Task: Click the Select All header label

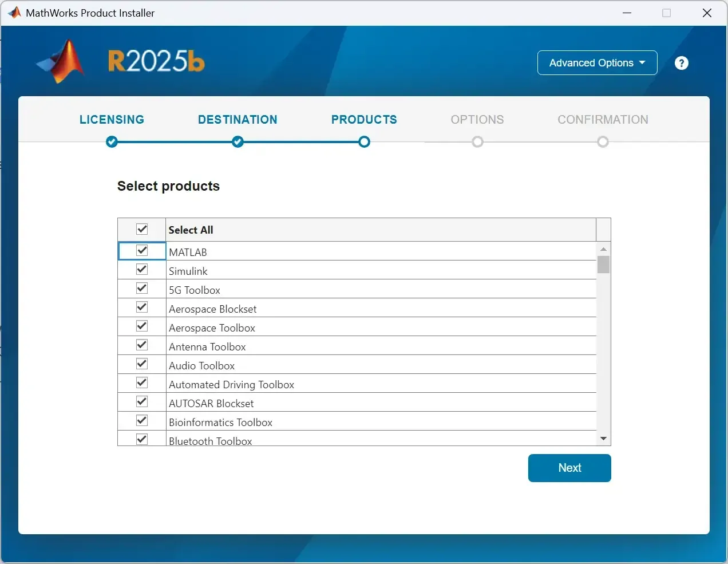Action: point(191,230)
